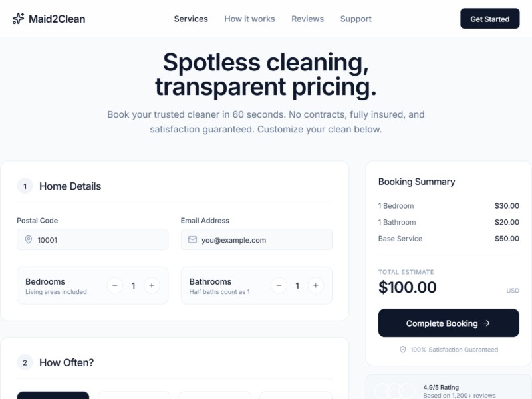
Task: Click the minus button for Bathrooms
Action: (x=279, y=285)
